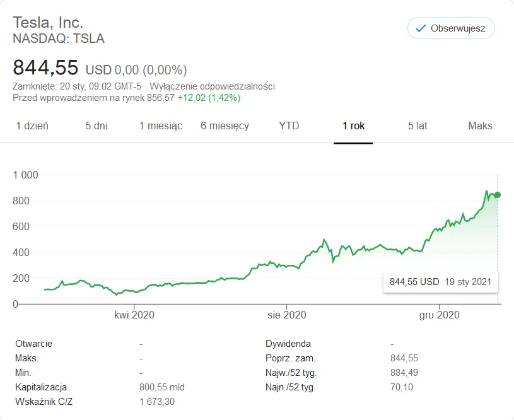Select the 1 rok tab

[353, 126]
